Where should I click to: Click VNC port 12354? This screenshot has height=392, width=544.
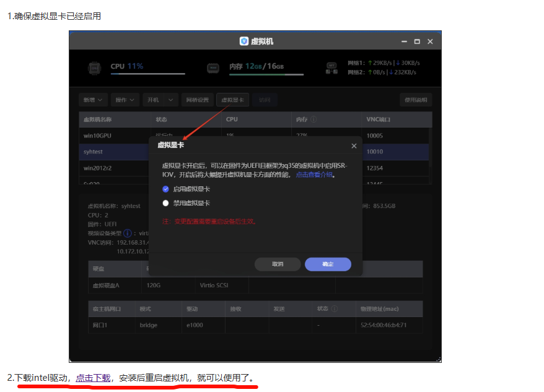click(x=375, y=168)
